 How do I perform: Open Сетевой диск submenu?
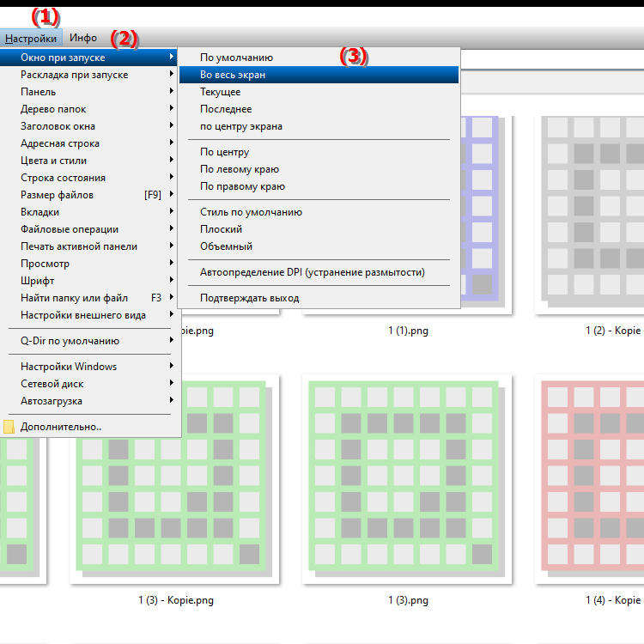pos(88,384)
